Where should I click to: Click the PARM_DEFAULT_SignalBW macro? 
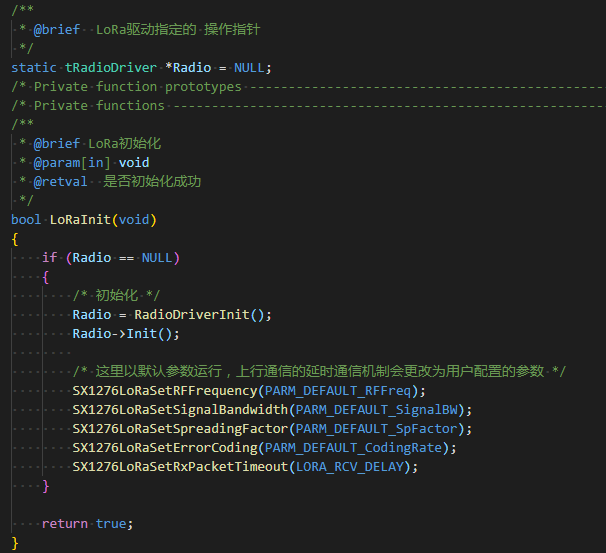[376, 410]
